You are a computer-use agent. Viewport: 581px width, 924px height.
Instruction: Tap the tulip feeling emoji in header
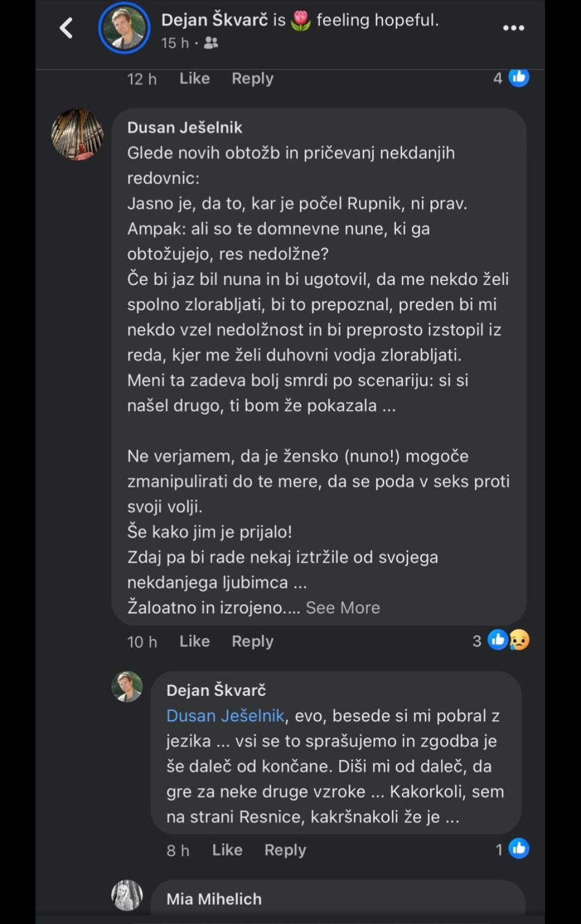(301, 21)
